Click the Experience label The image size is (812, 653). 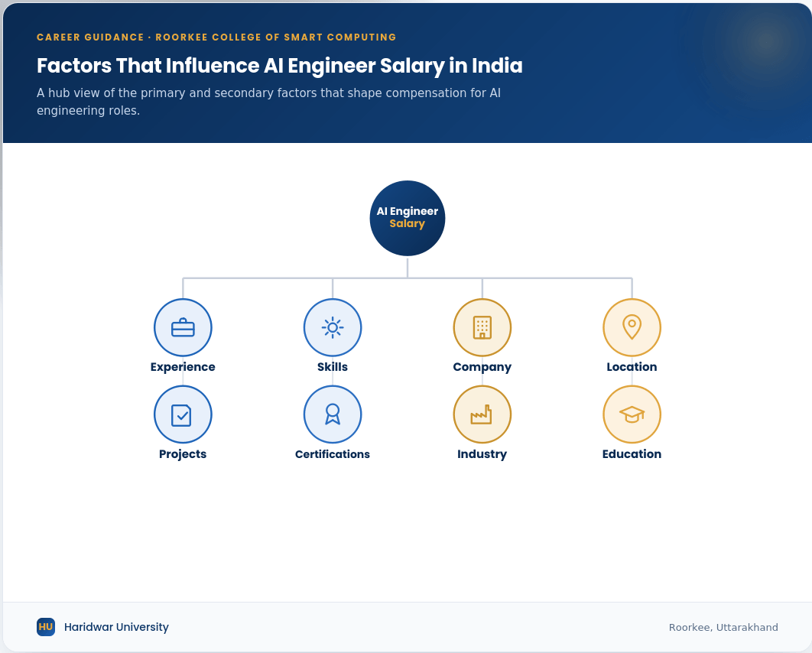[x=183, y=366]
